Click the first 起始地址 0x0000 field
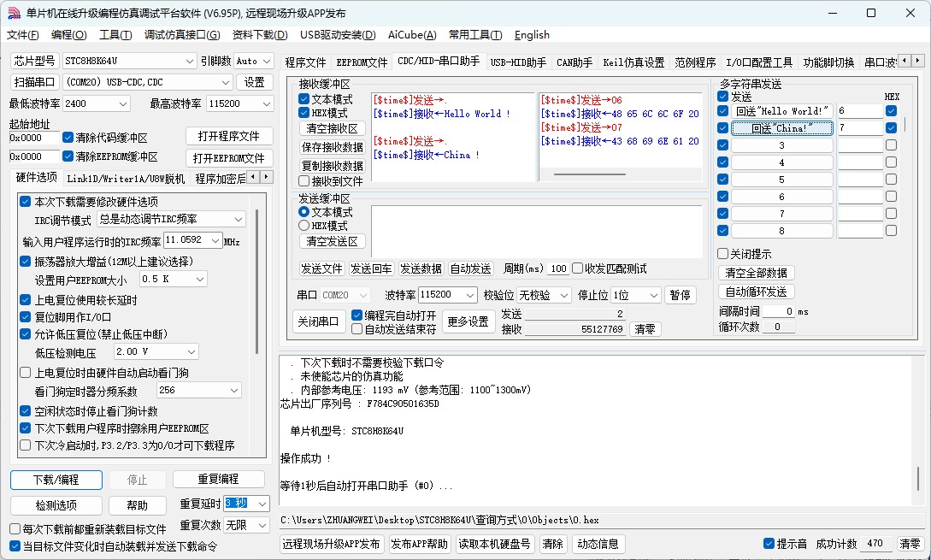 [34, 138]
